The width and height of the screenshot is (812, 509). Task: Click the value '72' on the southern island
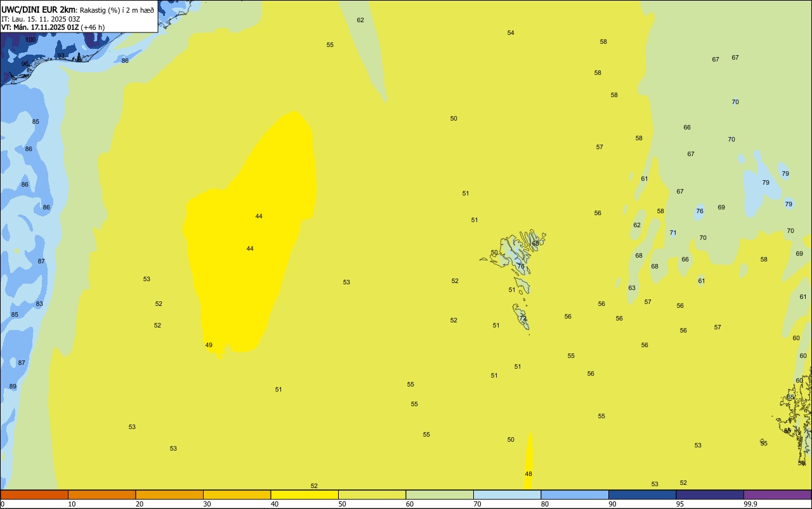(523, 318)
